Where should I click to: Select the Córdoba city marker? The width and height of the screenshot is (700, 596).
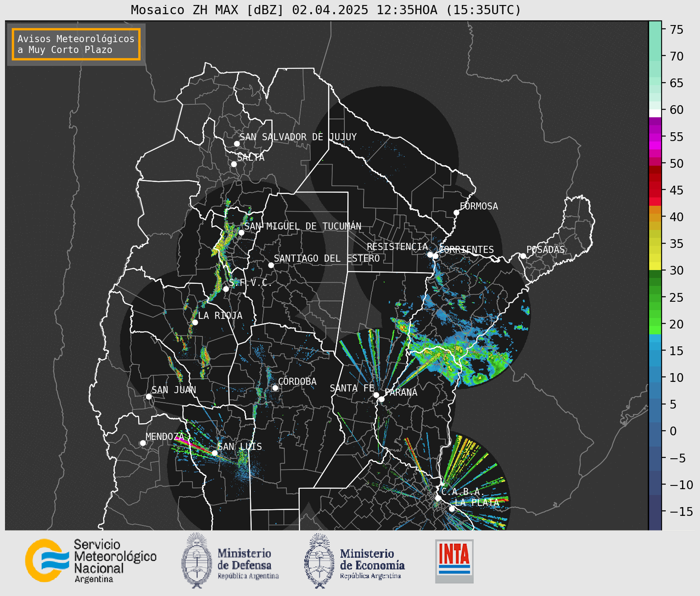[275, 388]
